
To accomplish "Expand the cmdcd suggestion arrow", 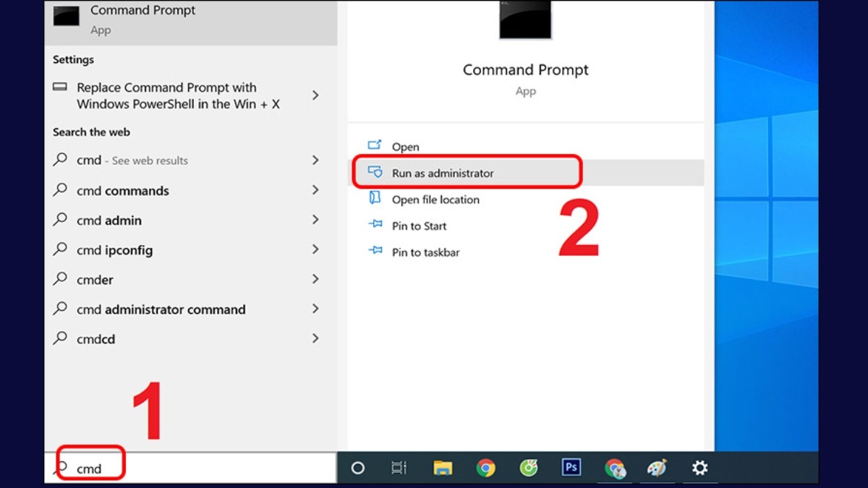I will (x=315, y=338).
